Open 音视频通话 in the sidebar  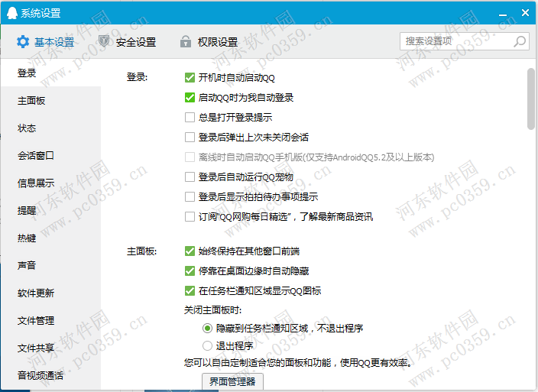pyautogui.click(x=50, y=375)
